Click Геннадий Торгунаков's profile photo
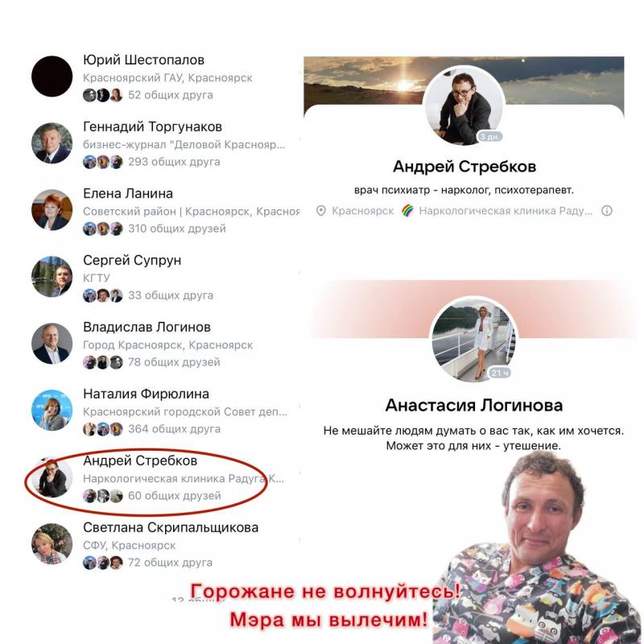This screenshot has height=644, width=644. 52,143
